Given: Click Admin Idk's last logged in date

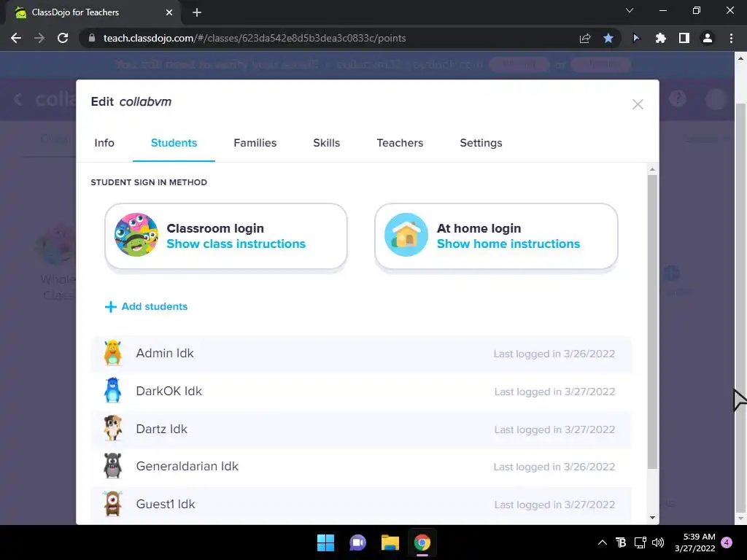Looking at the screenshot, I should coord(554,354).
